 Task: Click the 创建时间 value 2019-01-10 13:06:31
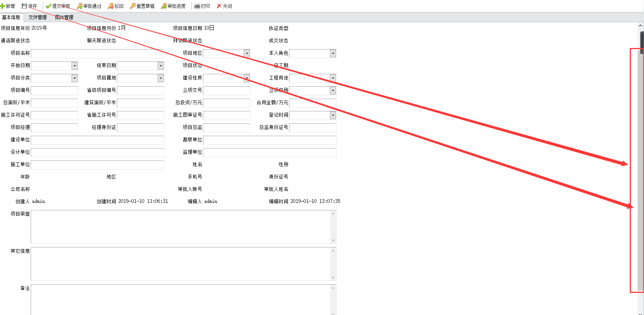[x=143, y=201]
